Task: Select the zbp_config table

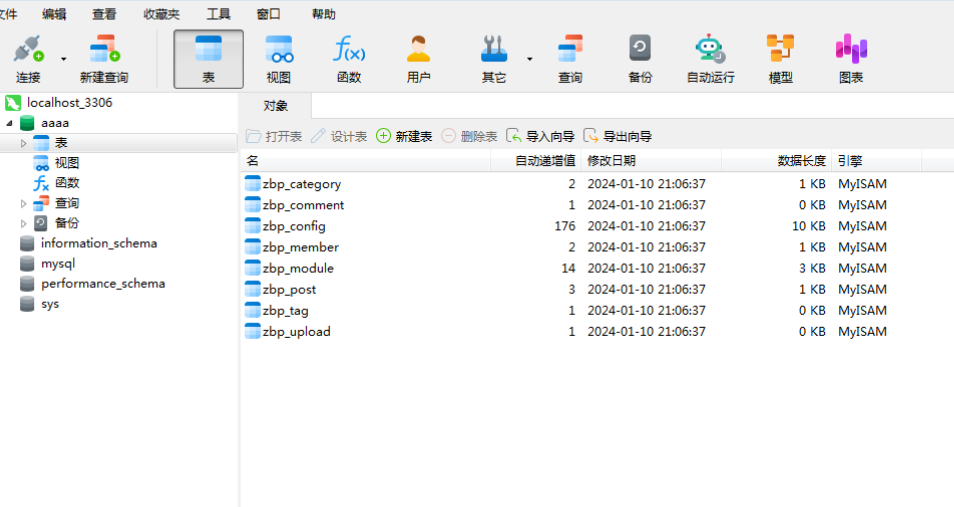Action: (x=294, y=226)
